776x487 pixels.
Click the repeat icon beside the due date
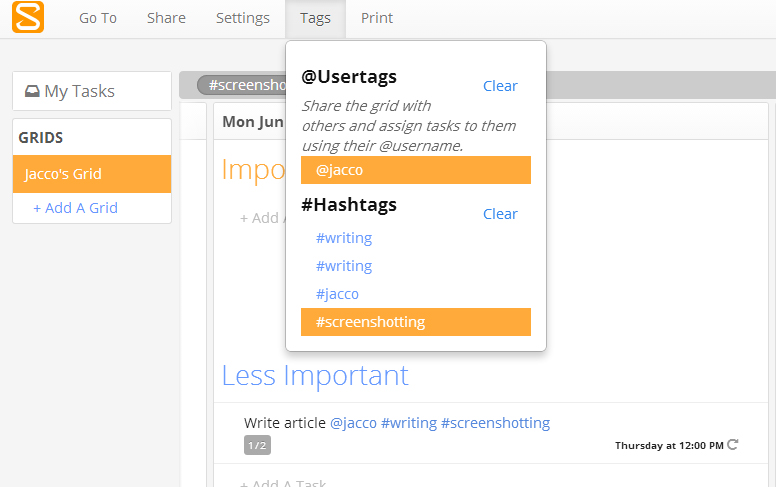click(733, 445)
